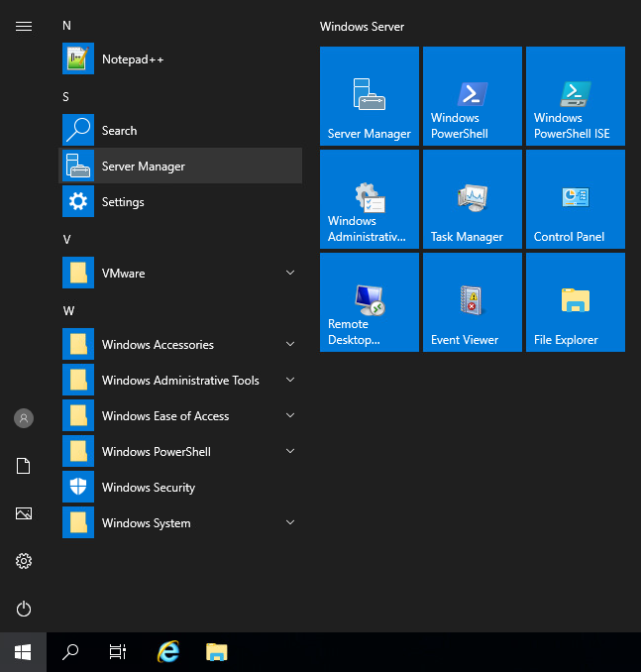Open Task View on the taskbar
This screenshot has height=672, width=641.
pyautogui.click(x=118, y=652)
